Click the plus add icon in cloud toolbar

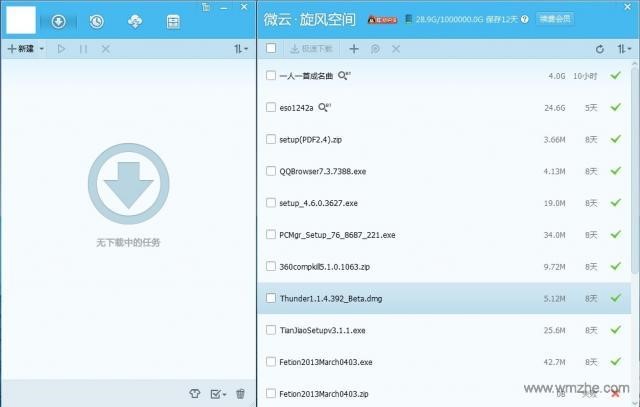click(354, 49)
